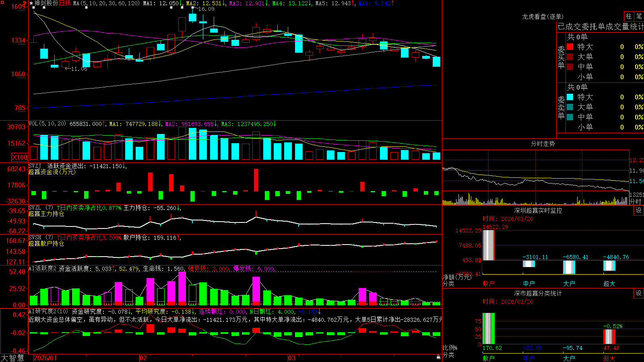
Task: Click the info marker beside the 16.09 high
Action: coord(193,7)
